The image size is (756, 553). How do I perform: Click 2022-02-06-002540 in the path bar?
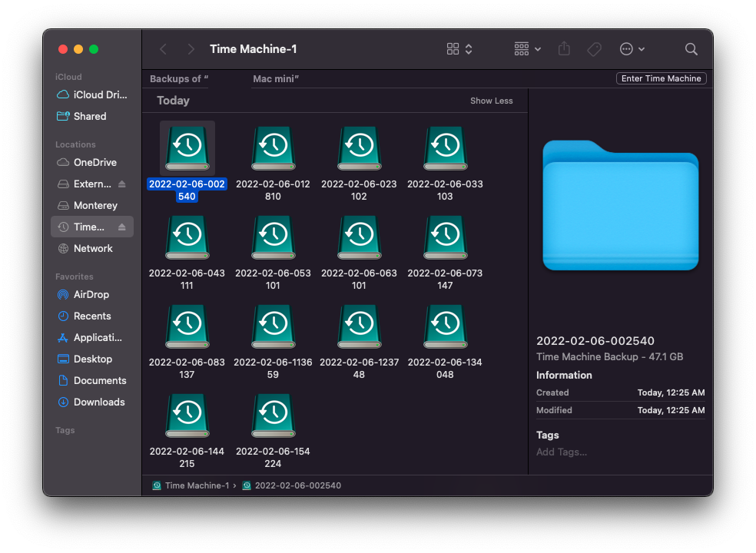(292, 485)
